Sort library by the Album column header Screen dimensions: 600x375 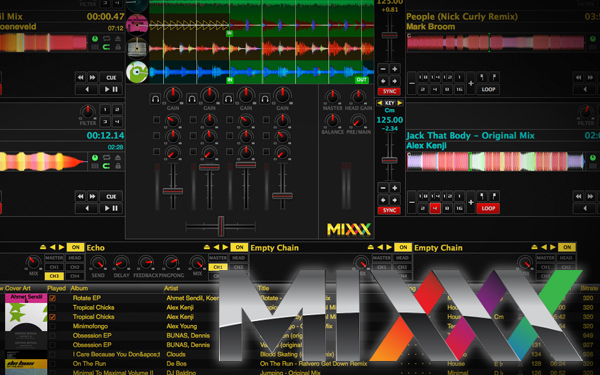[79, 288]
